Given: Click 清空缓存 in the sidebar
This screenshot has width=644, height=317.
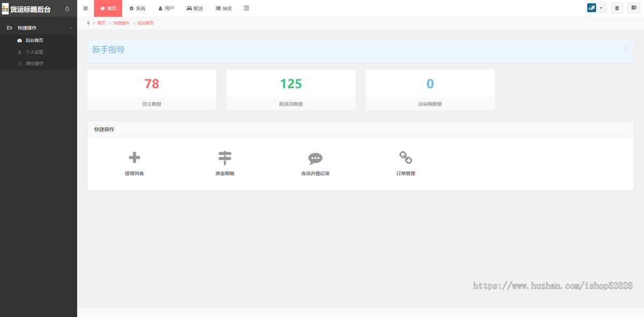Looking at the screenshot, I should 34,63.
